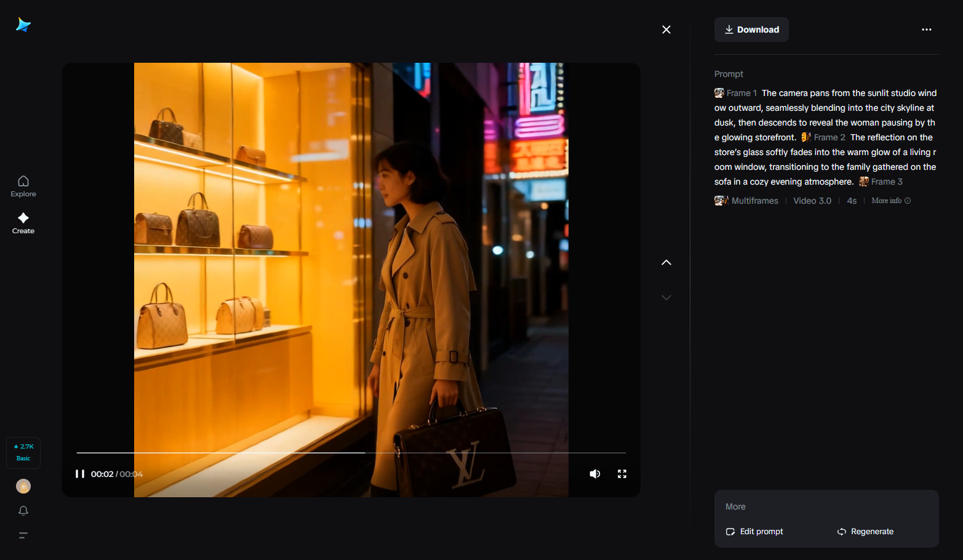
Task: Select Create in the left sidebar
Action: pos(23,223)
